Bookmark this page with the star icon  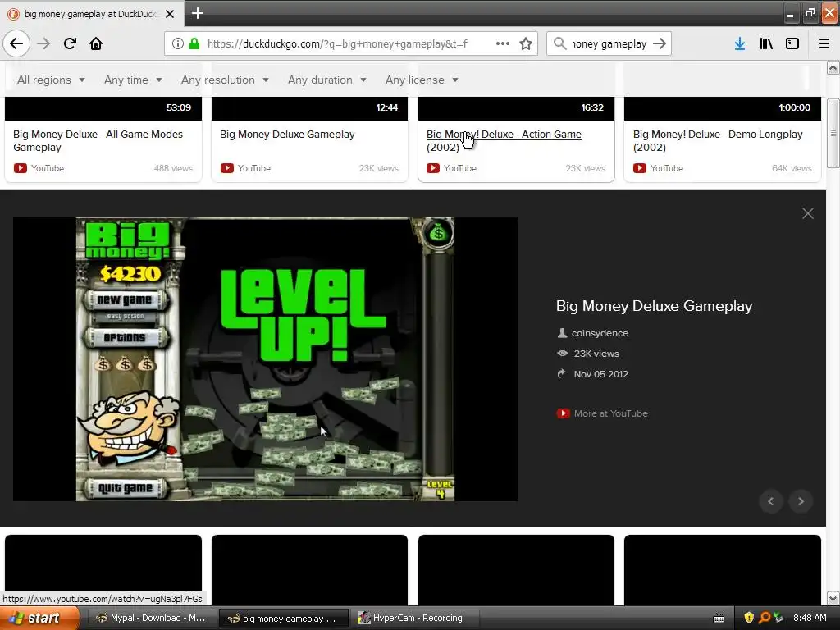click(526, 43)
